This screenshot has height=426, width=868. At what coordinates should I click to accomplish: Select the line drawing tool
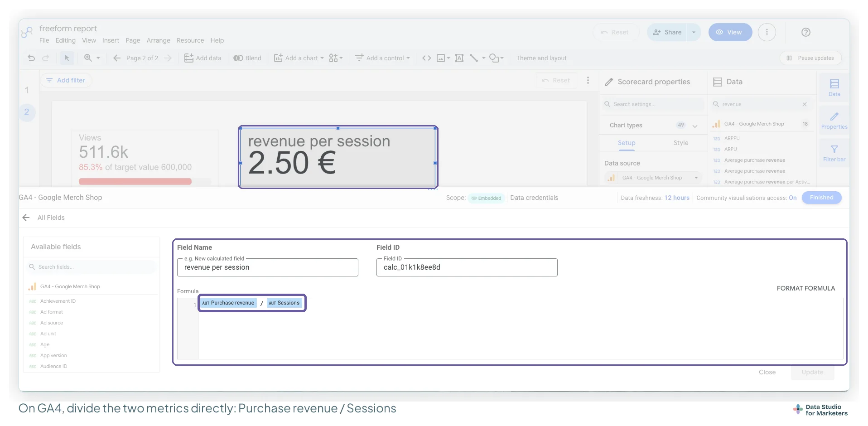[474, 58]
